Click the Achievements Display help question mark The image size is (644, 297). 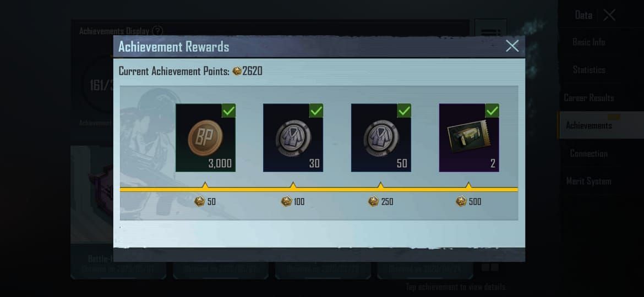pos(157,31)
